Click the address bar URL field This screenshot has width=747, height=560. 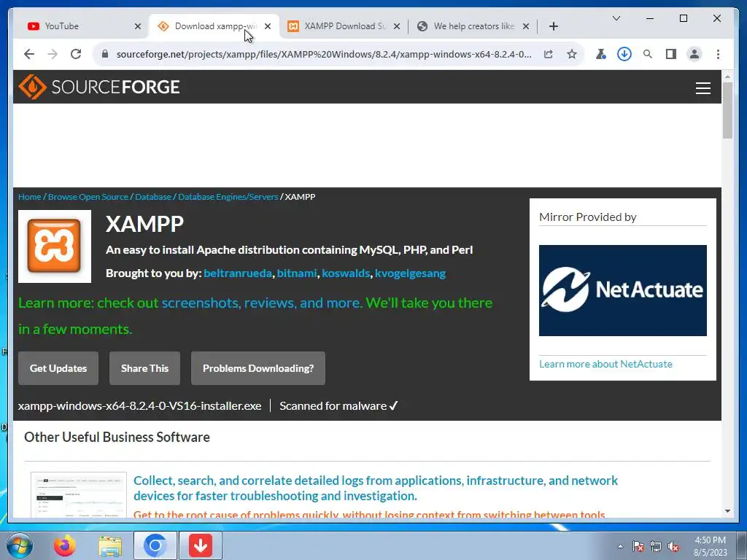[x=324, y=54]
